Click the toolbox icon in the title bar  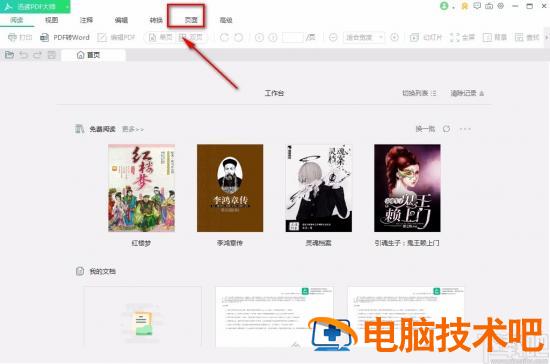(x=489, y=6)
